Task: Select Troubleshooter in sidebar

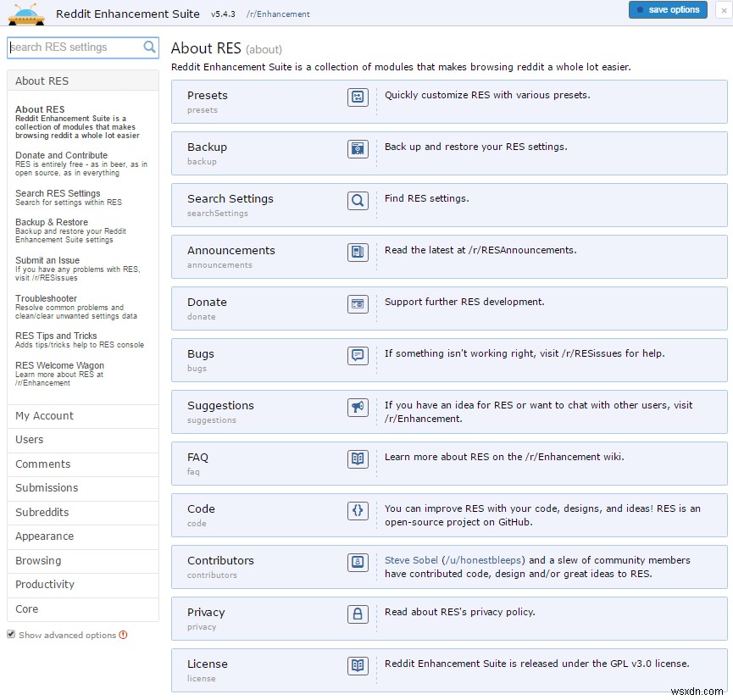Action: coord(76,307)
